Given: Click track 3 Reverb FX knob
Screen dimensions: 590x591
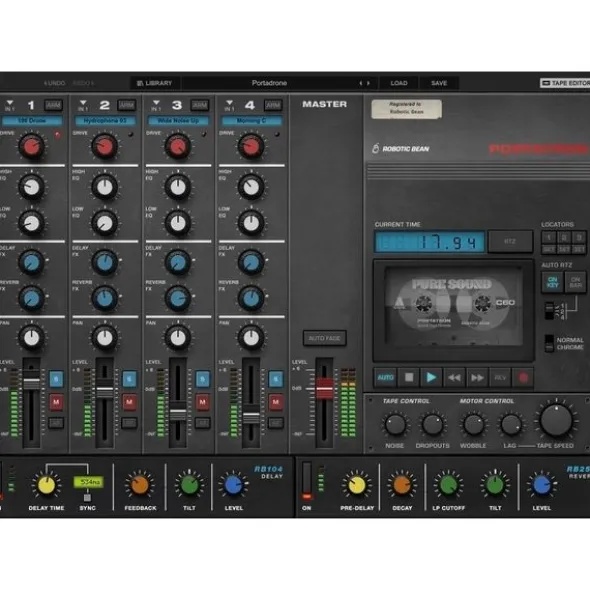Looking at the screenshot, I should tap(178, 299).
